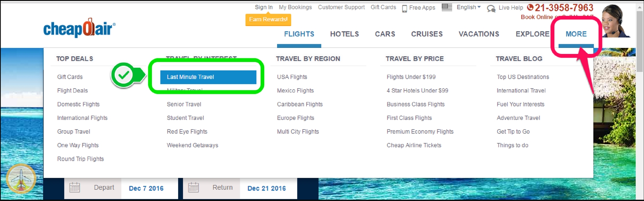Click the page's vertical scrollbar thumb
Screen dimensions: 644x201
[640, 40]
